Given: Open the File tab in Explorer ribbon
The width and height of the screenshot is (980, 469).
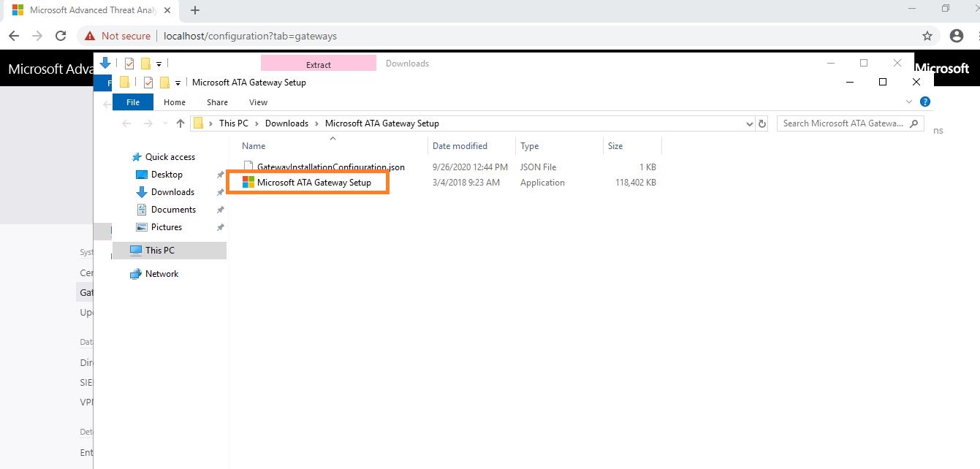Looking at the screenshot, I should pos(132,102).
